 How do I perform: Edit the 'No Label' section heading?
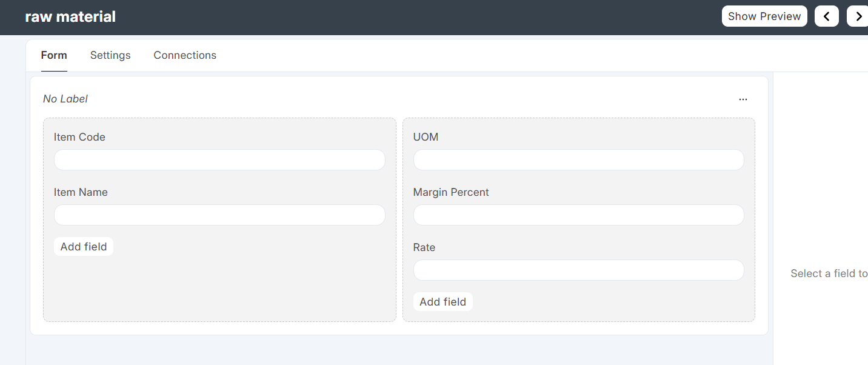point(65,99)
